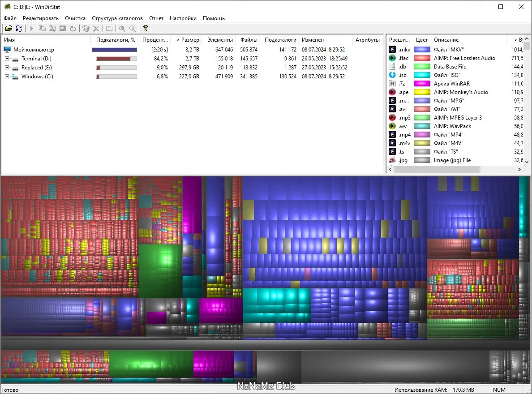This screenshot has height=394, width=532.
Task: Click the .wv WavPack file icon
Action: (392, 126)
